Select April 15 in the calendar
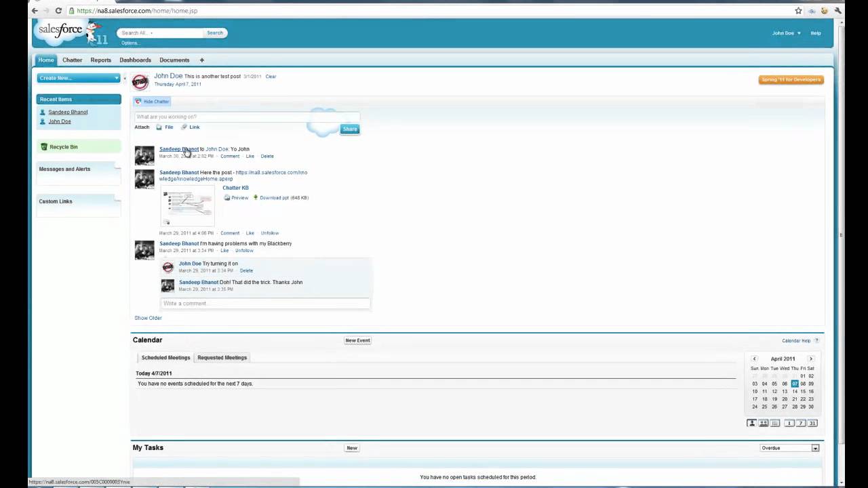This screenshot has width=868, height=488. coord(803,392)
